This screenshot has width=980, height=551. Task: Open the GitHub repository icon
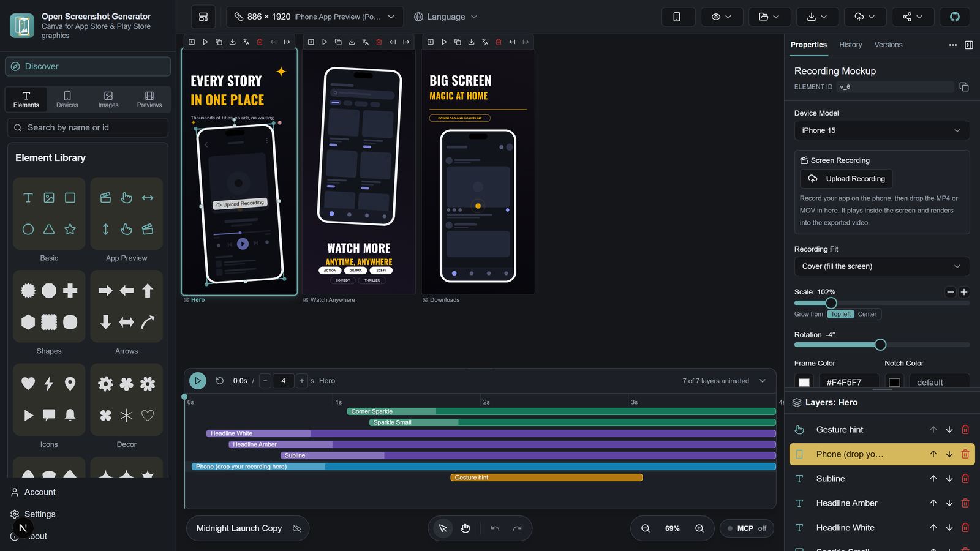(x=955, y=17)
